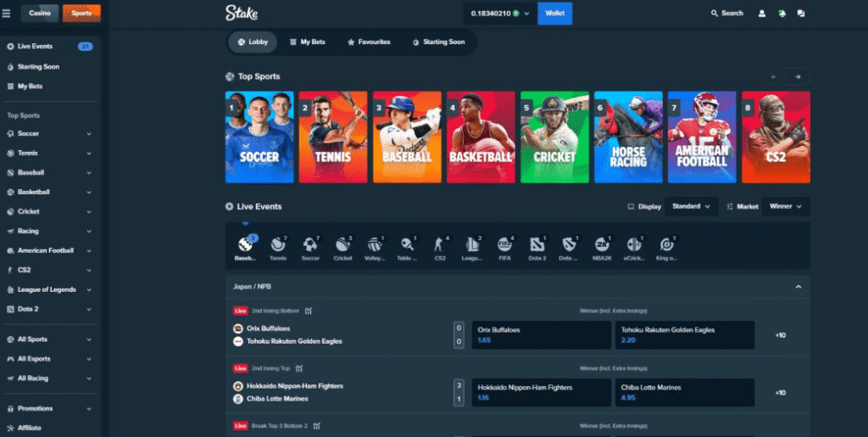Select the NBA2K live events icon
Screen dimensions: 868x437
602,247
